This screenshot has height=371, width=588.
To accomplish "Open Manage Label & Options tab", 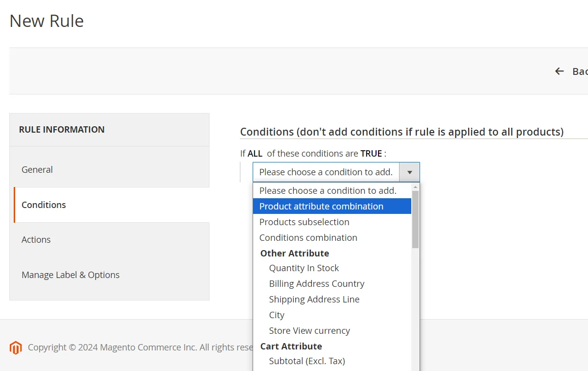I will click(x=71, y=275).
